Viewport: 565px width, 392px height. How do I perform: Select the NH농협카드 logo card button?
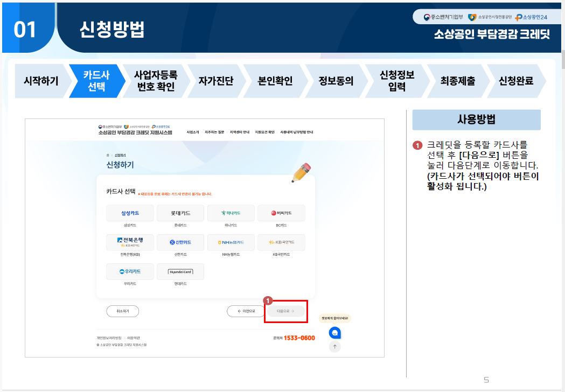pos(231,242)
